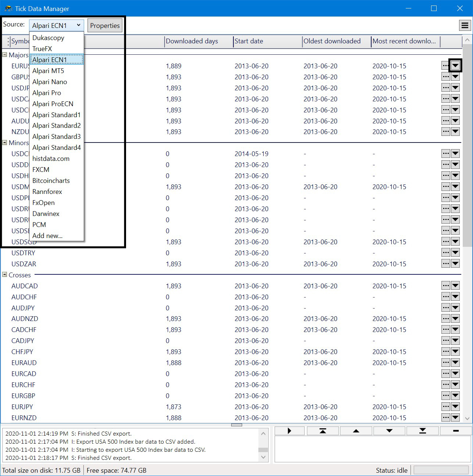Choose histdata.com in the source list

tap(57, 159)
